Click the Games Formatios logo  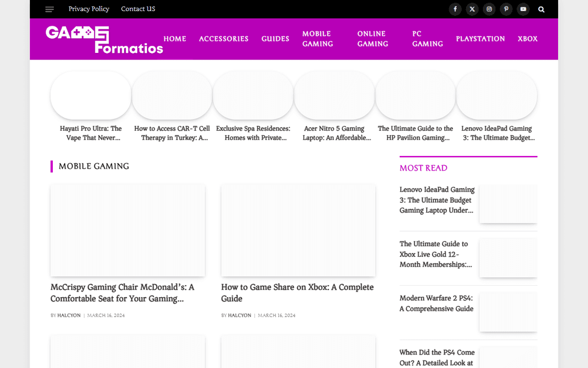pyautogui.click(x=104, y=39)
